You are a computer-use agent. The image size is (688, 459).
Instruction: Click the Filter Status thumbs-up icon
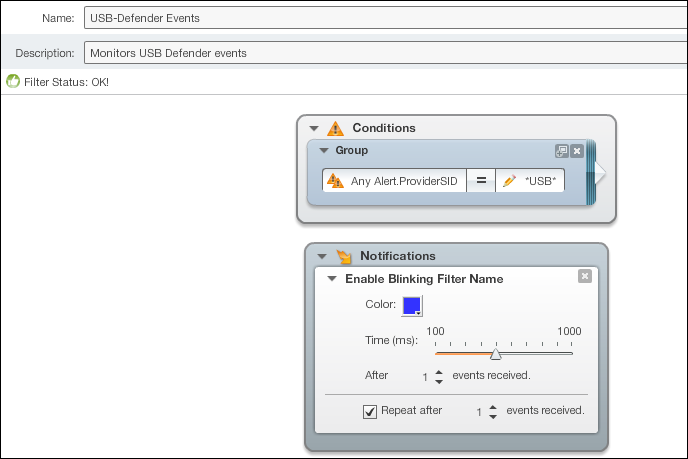pos(13,81)
